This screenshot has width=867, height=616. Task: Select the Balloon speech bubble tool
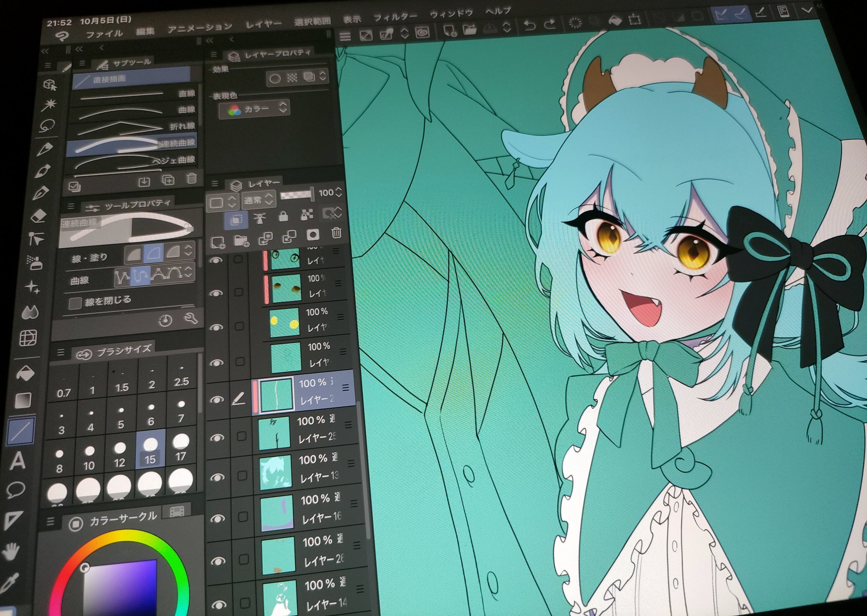(16, 490)
